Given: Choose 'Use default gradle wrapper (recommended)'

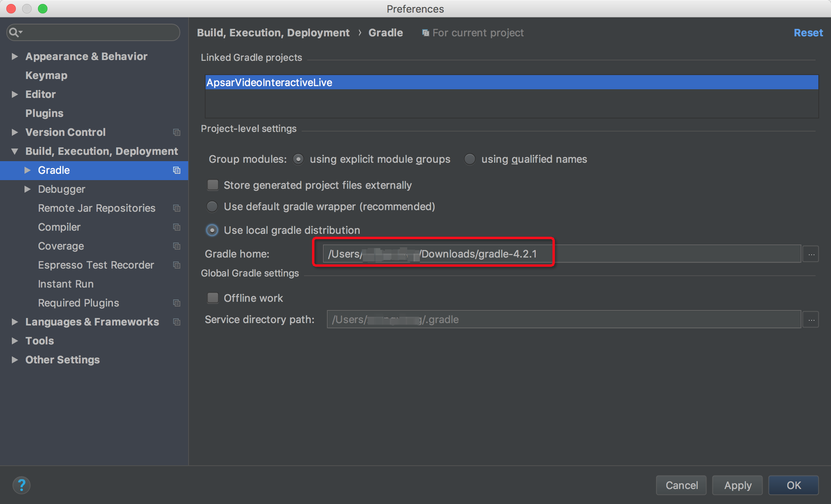Looking at the screenshot, I should tap(212, 207).
